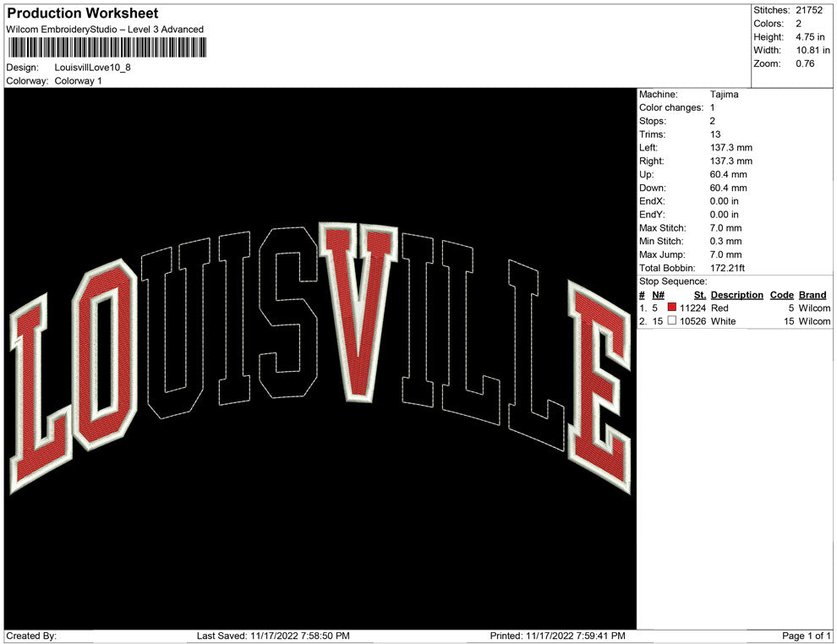Screen dimensions: 837x644
Task: Click the Color changes value '1'
Action: [x=713, y=108]
